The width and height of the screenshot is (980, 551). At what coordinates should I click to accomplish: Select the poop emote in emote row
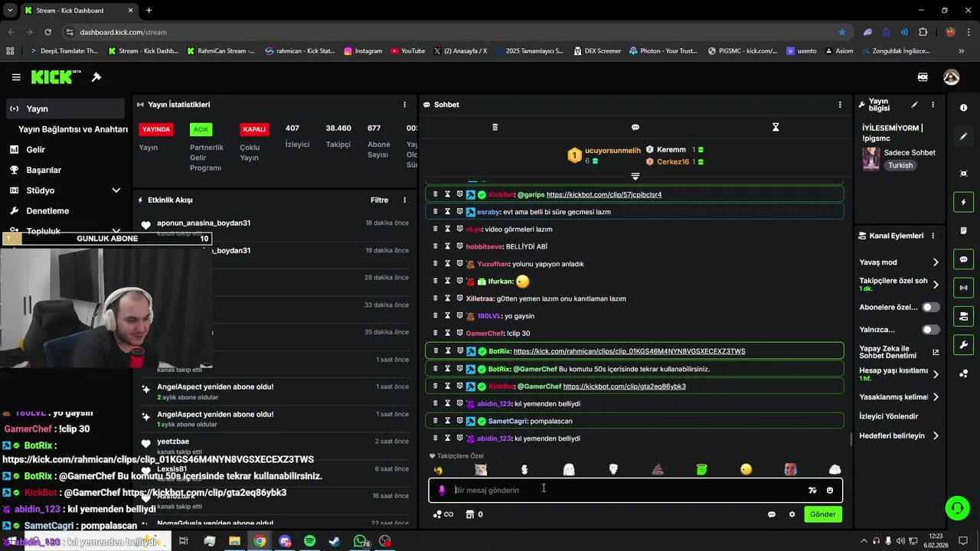[658, 469]
